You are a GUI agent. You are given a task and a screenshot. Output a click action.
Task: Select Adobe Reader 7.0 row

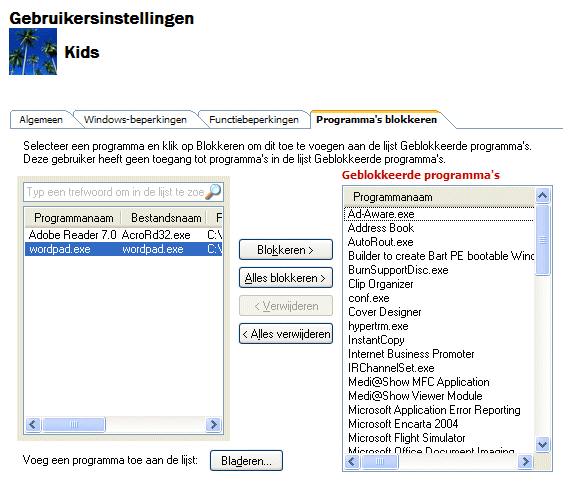coord(123,235)
